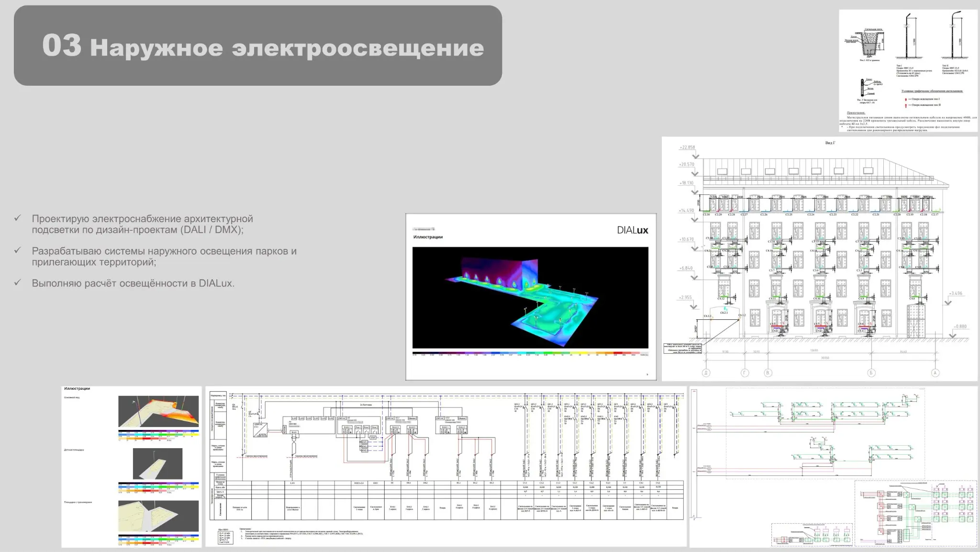
Task: Click the "Основной вид" orange site render
Action: pyautogui.click(x=158, y=411)
